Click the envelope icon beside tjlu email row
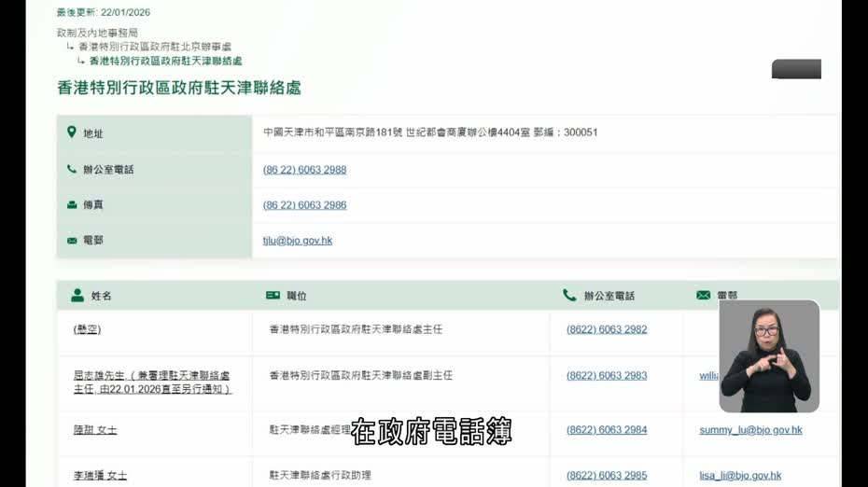Image resolution: width=868 pixels, height=487 pixels. [x=72, y=241]
